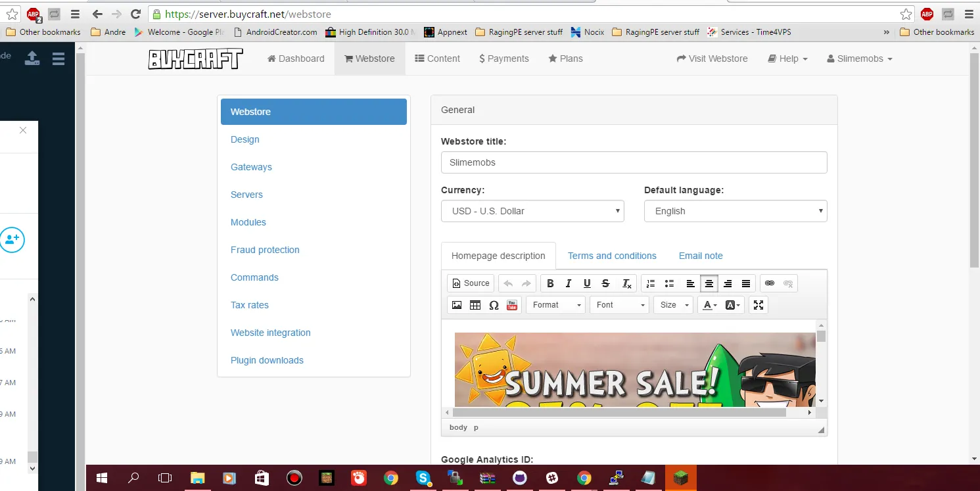This screenshot has height=491, width=980.
Task: Open the Format dropdown in the editor
Action: click(x=555, y=305)
